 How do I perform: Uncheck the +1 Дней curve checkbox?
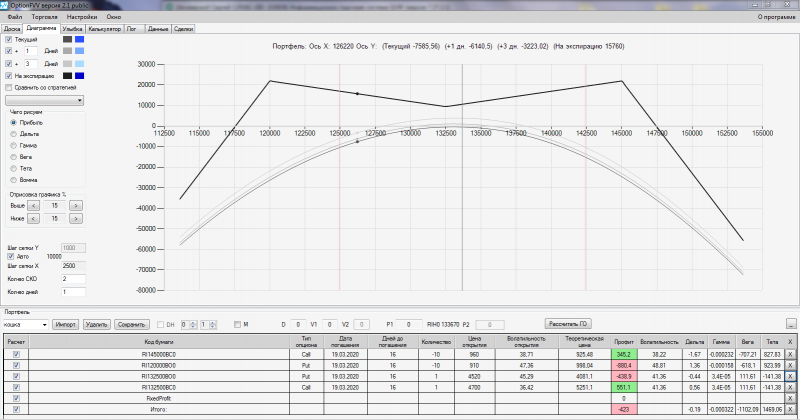(9, 51)
